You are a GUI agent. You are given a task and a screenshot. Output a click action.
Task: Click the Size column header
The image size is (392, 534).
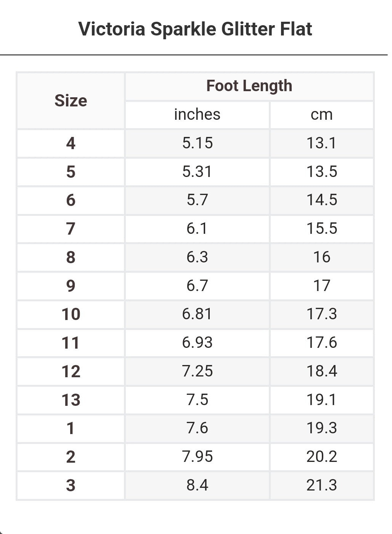(71, 101)
